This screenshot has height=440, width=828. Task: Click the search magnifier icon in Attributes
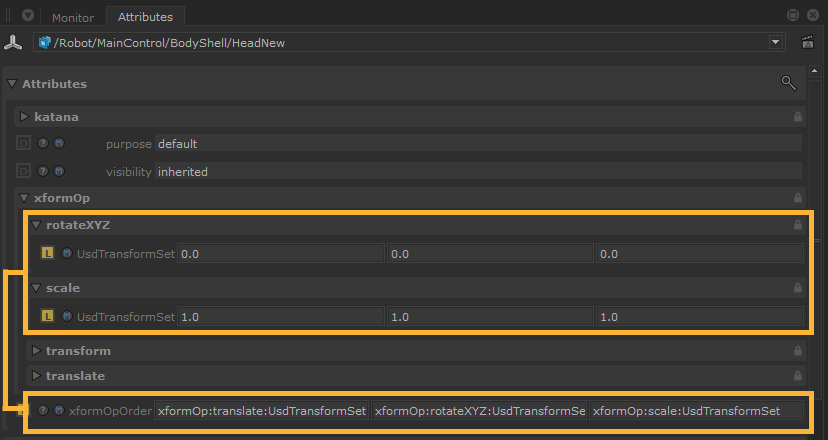[788, 83]
